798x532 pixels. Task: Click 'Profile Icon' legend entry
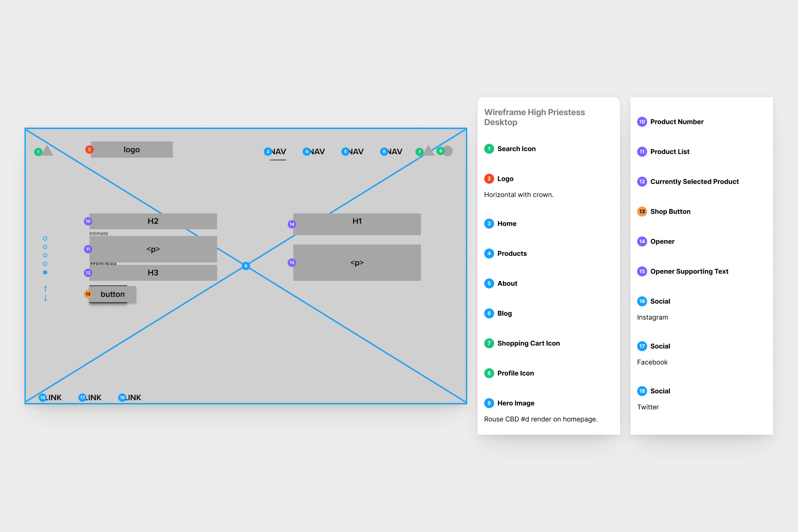tap(516, 373)
